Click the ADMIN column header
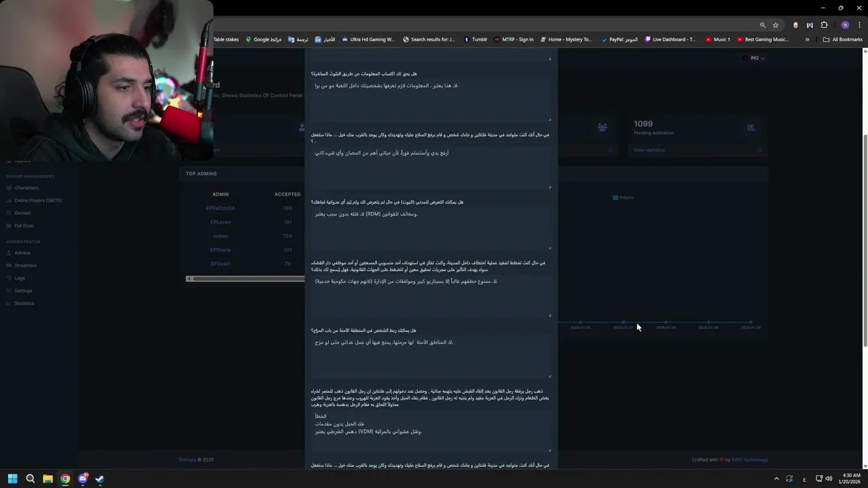This screenshot has width=868, height=488. coord(220,195)
